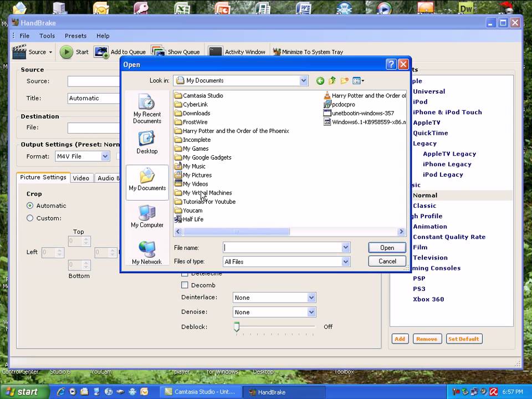Click the Up One Level folder icon
The height and width of the screenshot is (399, 532).
(x=332, y=80)
